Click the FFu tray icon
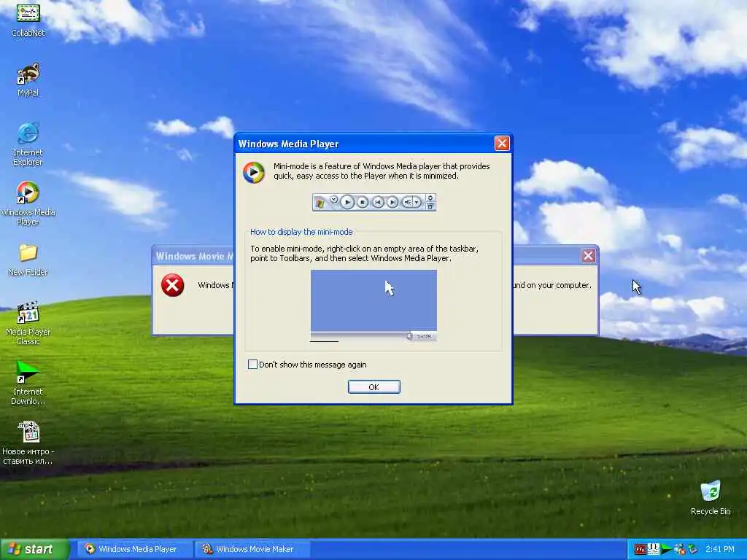 [x=640, y=550]
